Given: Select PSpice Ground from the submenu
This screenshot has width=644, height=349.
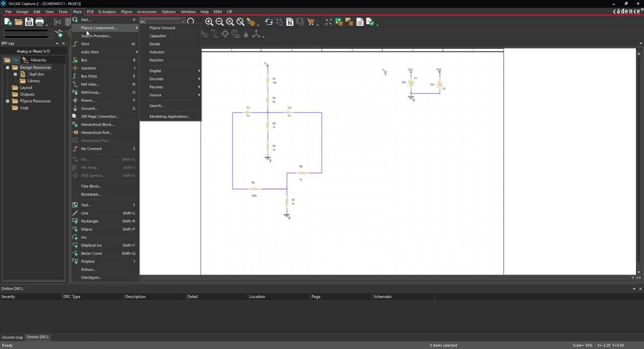Looking at the screenshot, I should point(162,28).
